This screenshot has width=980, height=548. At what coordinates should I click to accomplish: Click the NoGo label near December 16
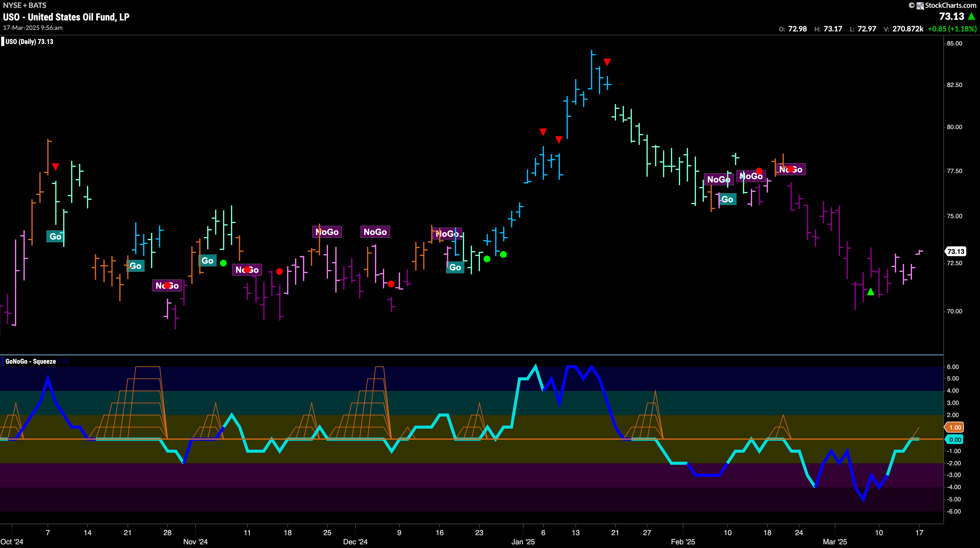click(447, 233)
